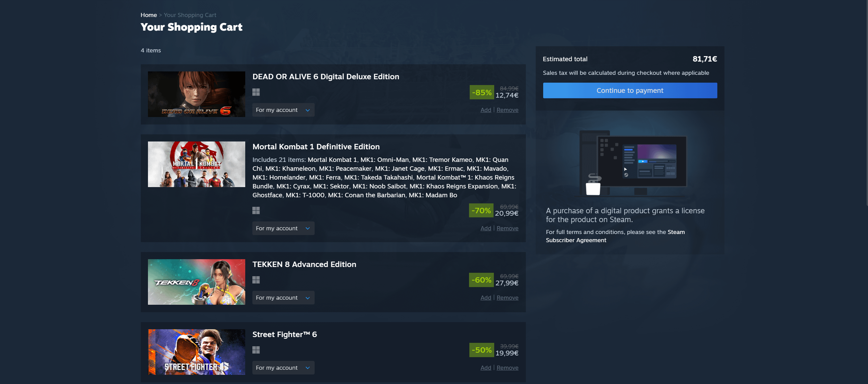This screenshot has height=384, width=868.
Task: Open the Steam Subscriber Agreement link
Action: point(615,236)
